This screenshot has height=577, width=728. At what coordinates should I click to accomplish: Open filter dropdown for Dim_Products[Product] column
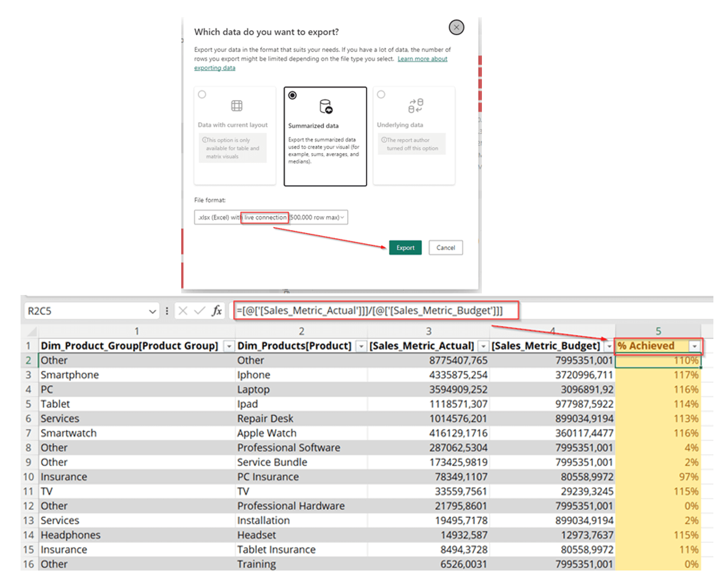(x=361, y=346)
